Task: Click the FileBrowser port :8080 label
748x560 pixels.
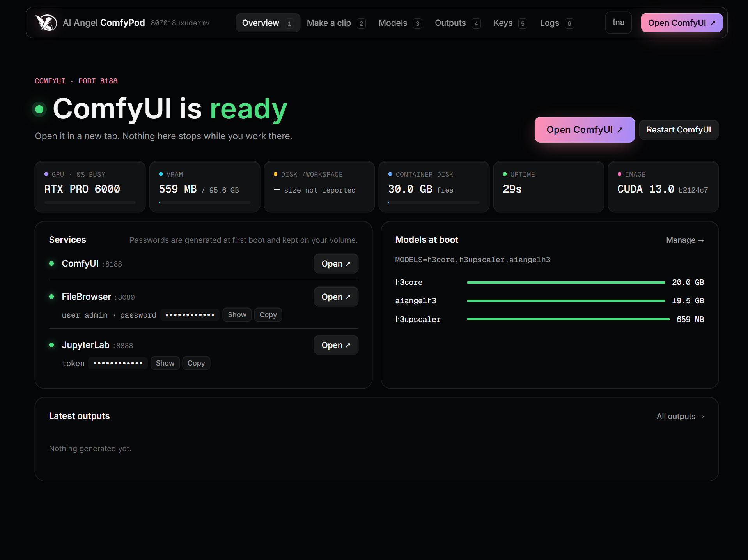Action: point(125,297)
